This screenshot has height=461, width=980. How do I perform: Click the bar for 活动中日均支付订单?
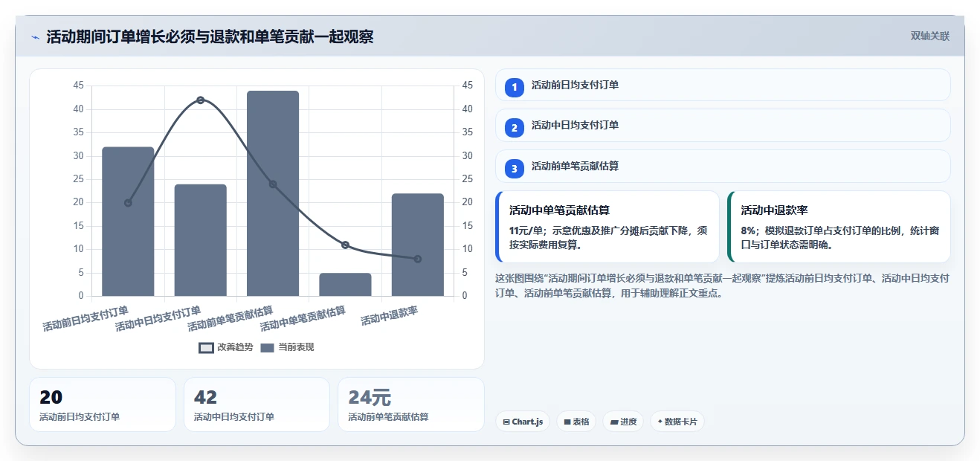[x=201, y=240]
